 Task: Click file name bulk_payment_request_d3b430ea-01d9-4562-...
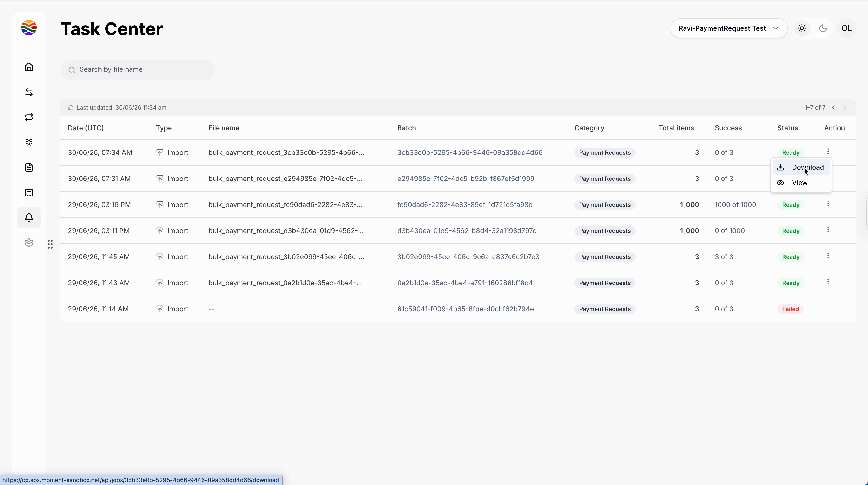point(286,231)
